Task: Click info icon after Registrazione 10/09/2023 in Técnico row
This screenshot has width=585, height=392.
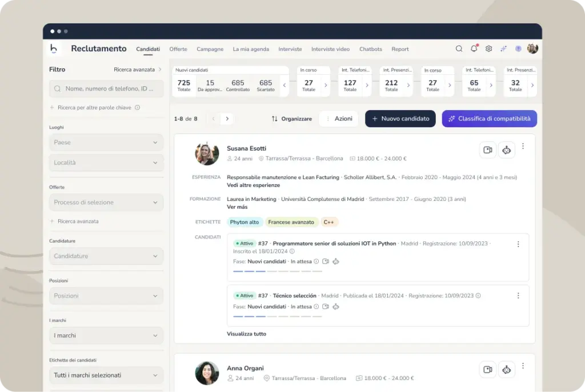Action: click(478, 296)
